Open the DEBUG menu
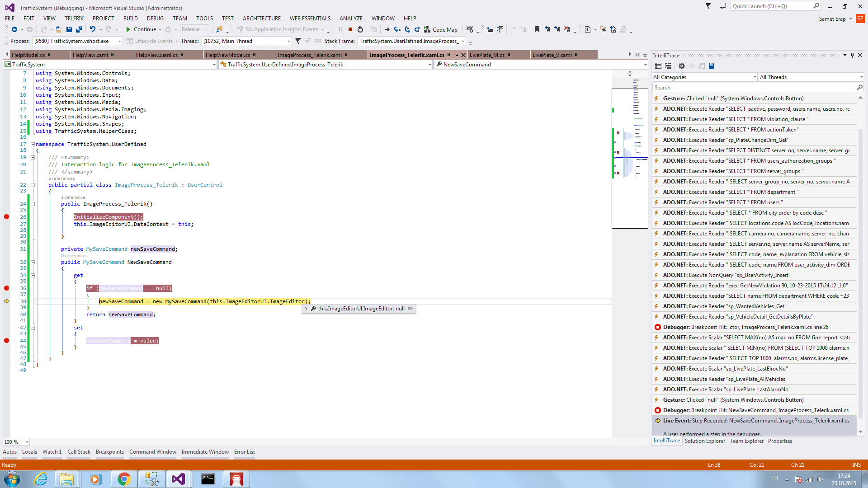Screen dimensions: 868x488 pyautogui.click(x=155, y=19)
